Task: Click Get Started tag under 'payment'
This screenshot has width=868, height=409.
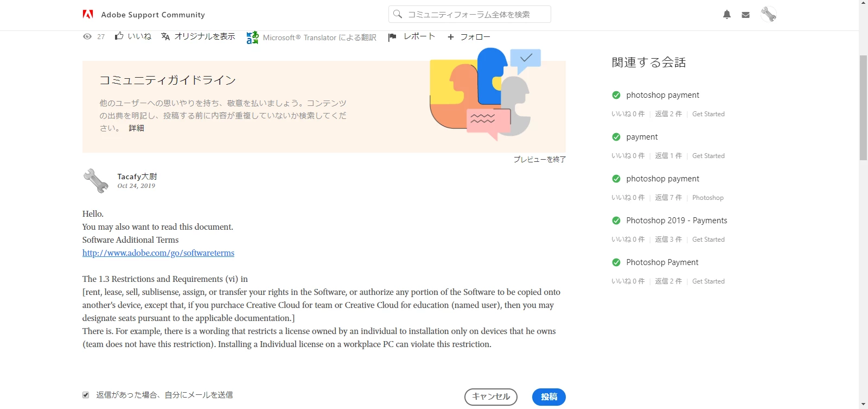Action: click(x=709, y=156)
